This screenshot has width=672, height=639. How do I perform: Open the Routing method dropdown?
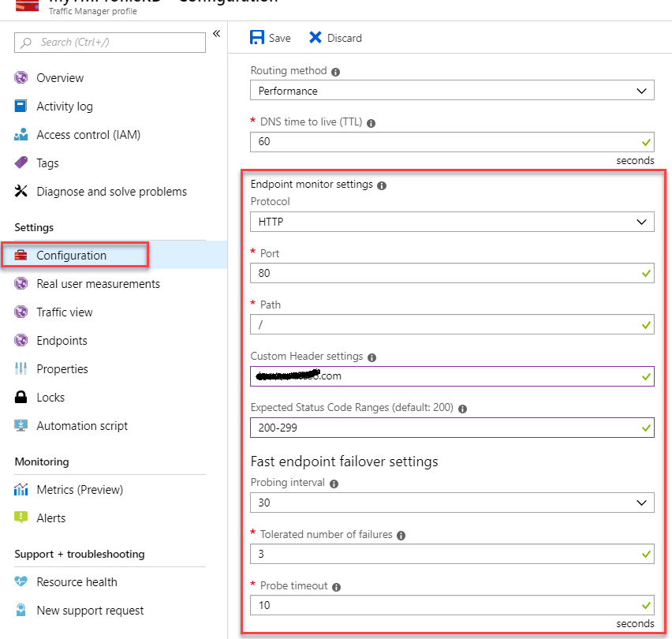click(452, 91)
